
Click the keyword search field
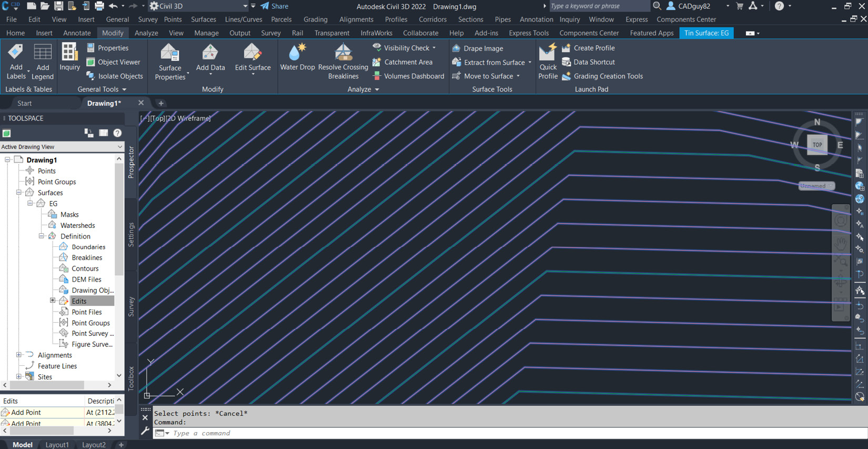pyautogui.click(x=599, y=6)
